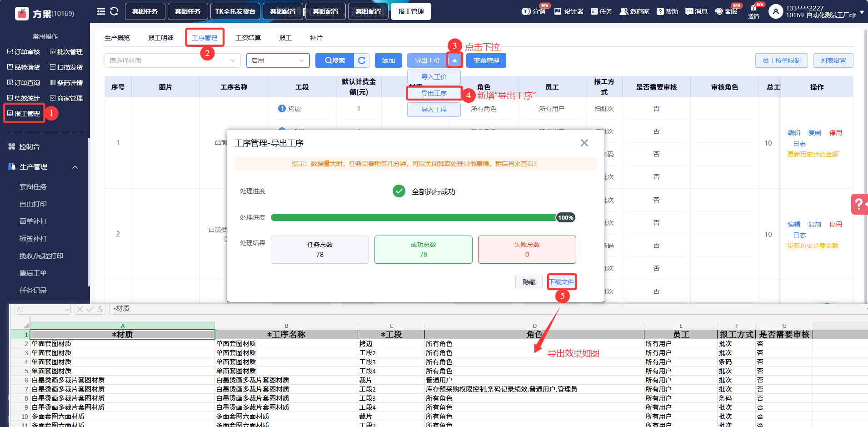Screen dimensions: 868x427
Task: Select the 工序管理 tab
Action: click(x=205, y=38)
